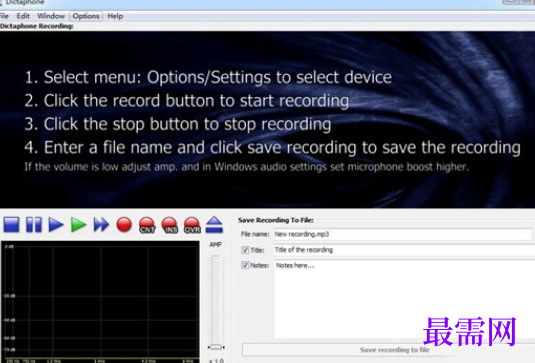Open the Edit menu
This screenshot has height=363, width=535.
click(x=23, y=16)
